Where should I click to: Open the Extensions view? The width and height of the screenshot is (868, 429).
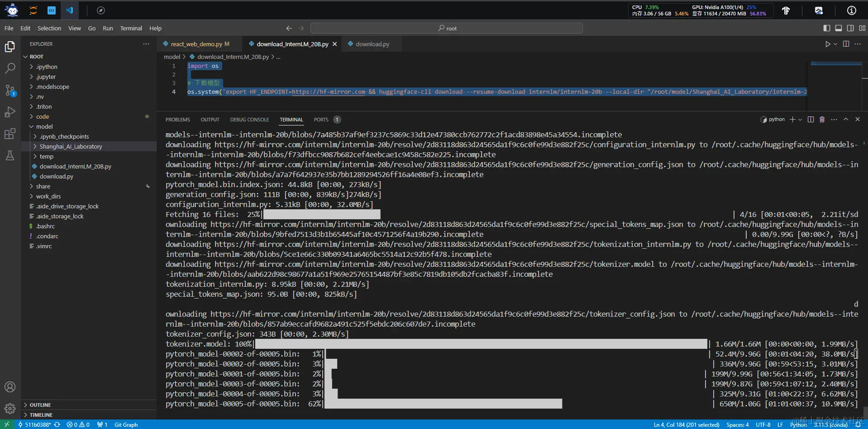point(10,134)
